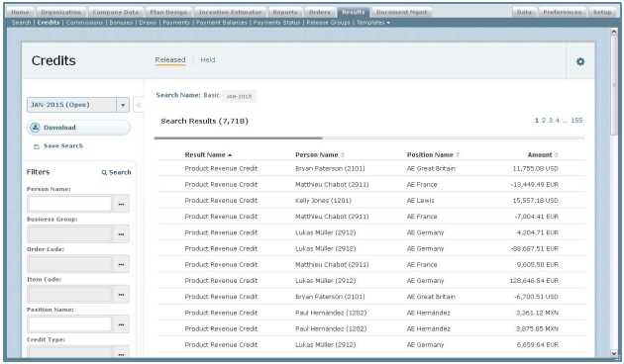Open Credit Type lookup ellipsis button
The height and width of the screenshot is (364, 624).
click(122, 352)
